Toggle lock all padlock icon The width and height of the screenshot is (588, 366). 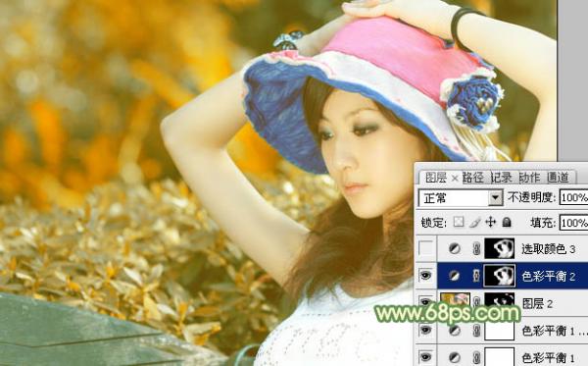[507, 222]
